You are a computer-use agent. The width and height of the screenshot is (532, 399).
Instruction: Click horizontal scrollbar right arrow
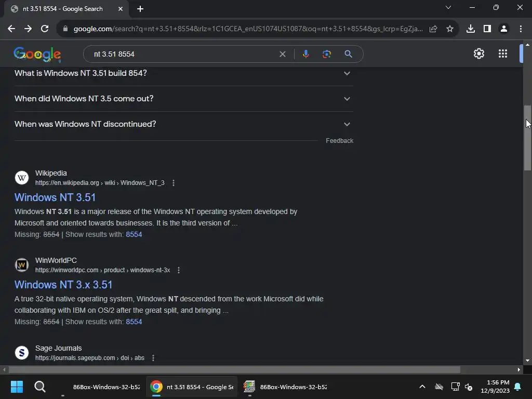[x=519, y=369]
